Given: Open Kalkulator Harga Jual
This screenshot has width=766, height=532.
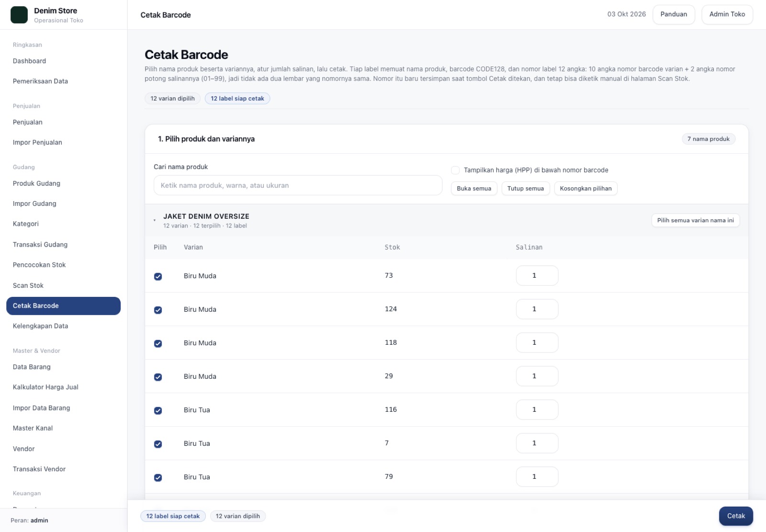Looking at the screenshot, I should (63, 387).
